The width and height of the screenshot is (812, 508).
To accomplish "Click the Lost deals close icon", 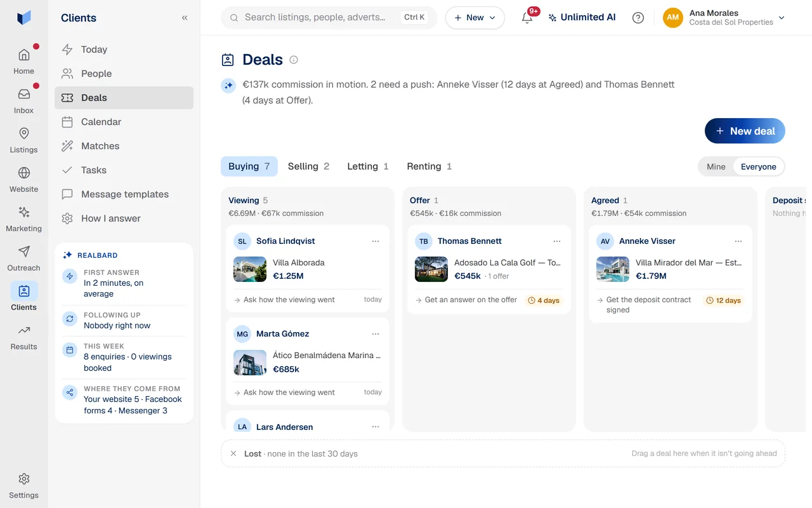I will [x=233, y=453].
